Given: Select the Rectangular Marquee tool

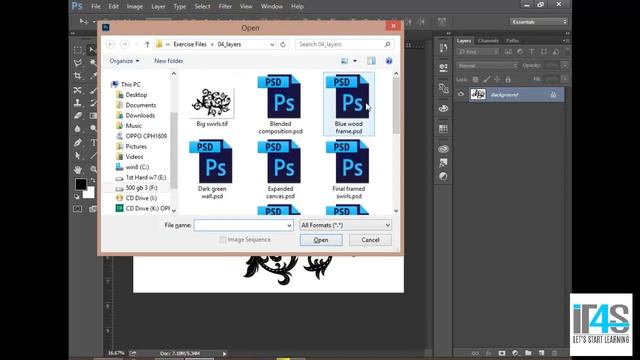Looking at the screenshot, I should pos(78,50).
